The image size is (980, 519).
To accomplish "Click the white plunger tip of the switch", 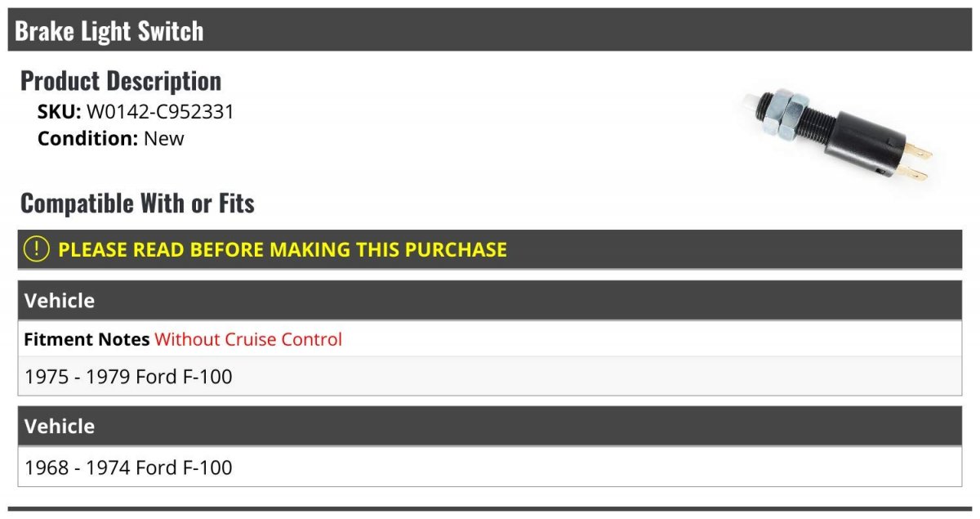I will (750, 102).
